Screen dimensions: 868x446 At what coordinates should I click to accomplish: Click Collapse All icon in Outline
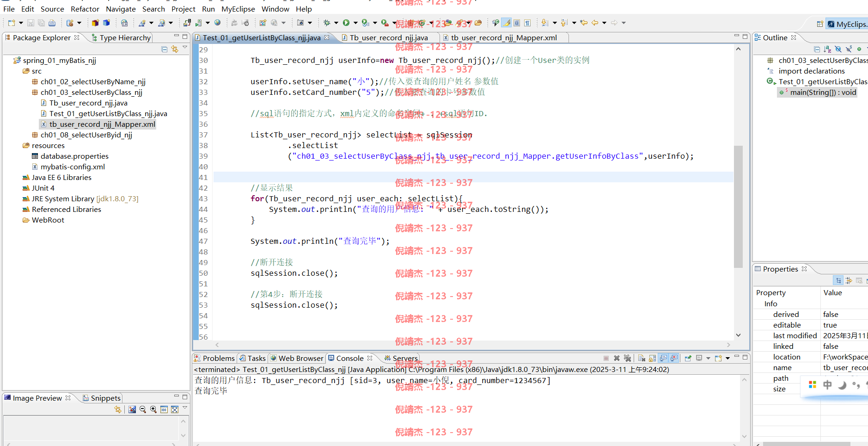click(x=817, y=49)
